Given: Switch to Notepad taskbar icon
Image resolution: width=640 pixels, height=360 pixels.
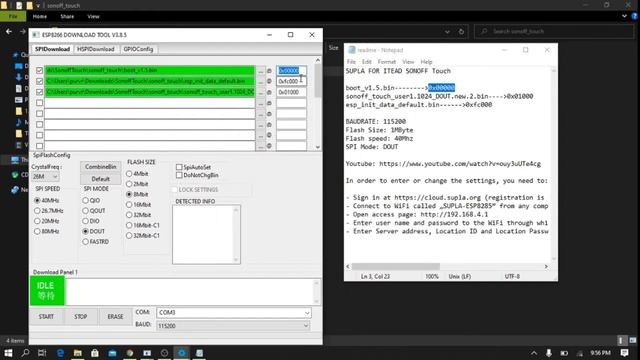Looking at the screenshot, I should click(x=200, y=353).
